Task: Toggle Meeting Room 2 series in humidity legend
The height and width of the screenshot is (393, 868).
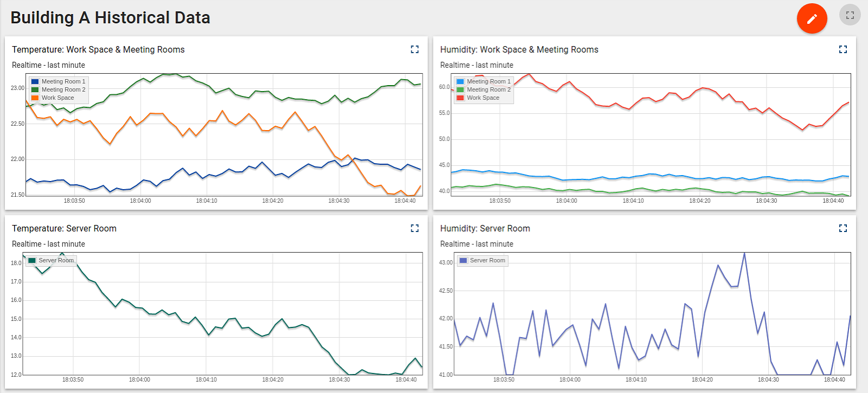Action: tap(488, 89)
